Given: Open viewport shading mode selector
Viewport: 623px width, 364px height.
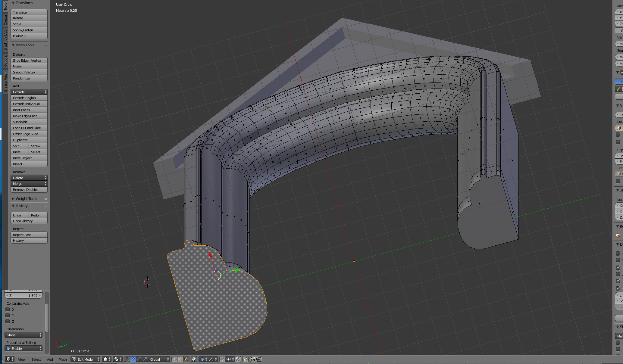Looking at the screenshot, I should point(107,359).
